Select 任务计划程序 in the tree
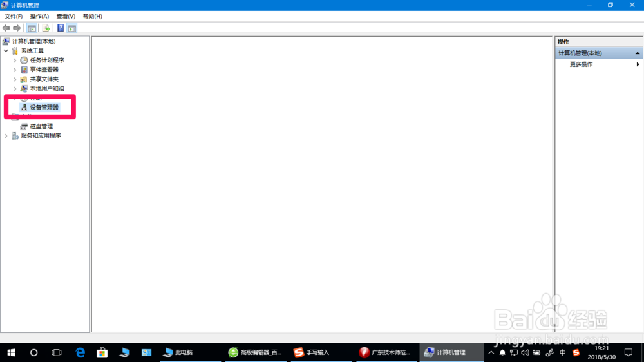The height and width of the screenshot is (362, 644). click(47, 60)
